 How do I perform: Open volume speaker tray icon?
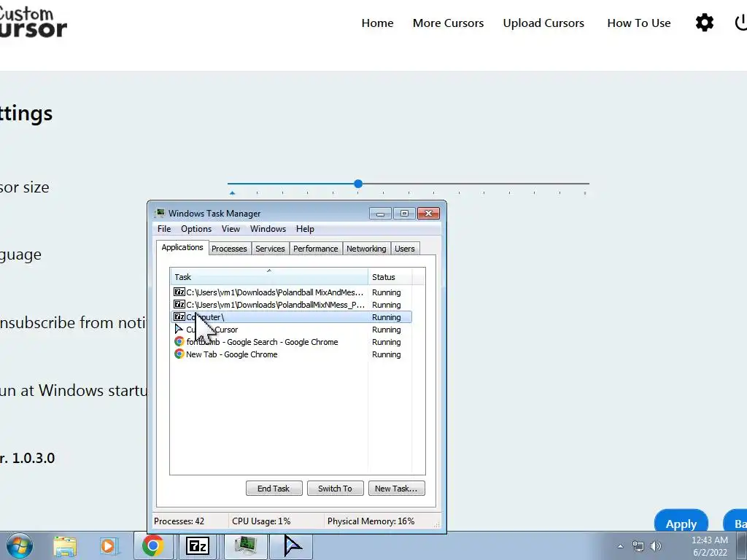tap(656, 546)
